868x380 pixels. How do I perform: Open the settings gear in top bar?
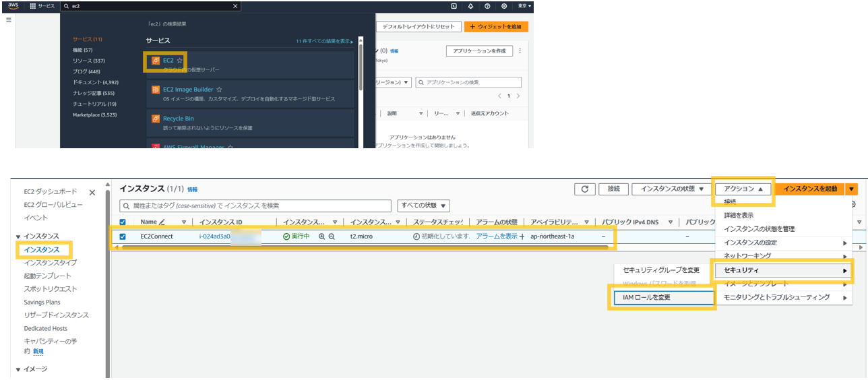pyautogui.click(x=504, y=6)
